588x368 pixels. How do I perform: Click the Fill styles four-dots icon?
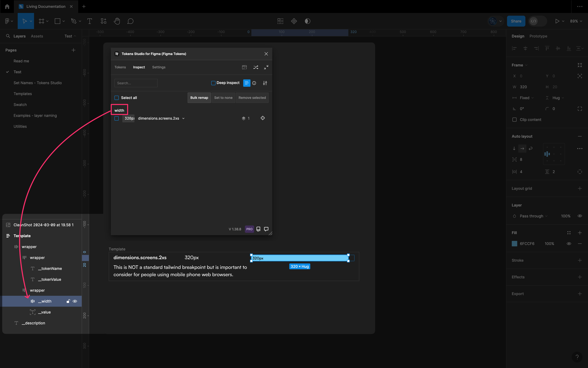(569, 233)
